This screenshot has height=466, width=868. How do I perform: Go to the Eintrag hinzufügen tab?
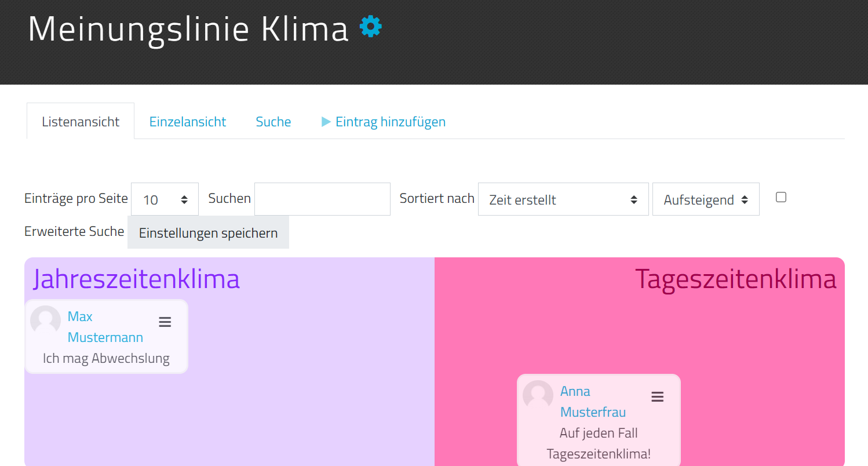[391, 122]
